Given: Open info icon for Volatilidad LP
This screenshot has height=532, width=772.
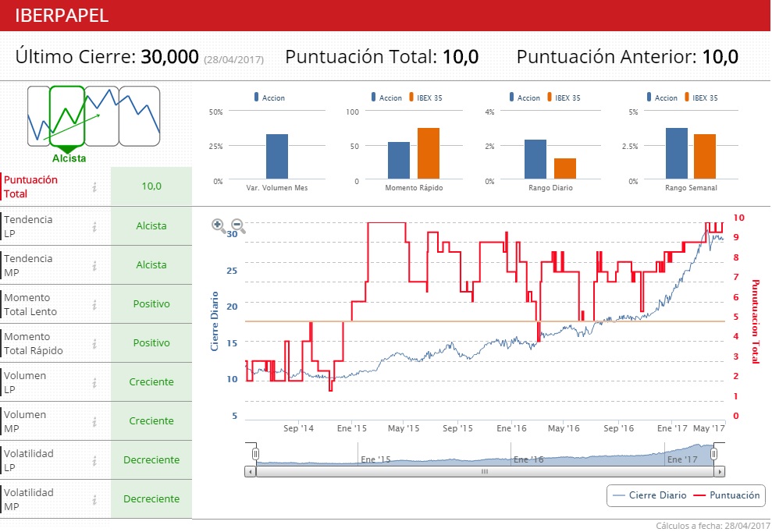Looking at the screenshot, I should click(94, 461).
